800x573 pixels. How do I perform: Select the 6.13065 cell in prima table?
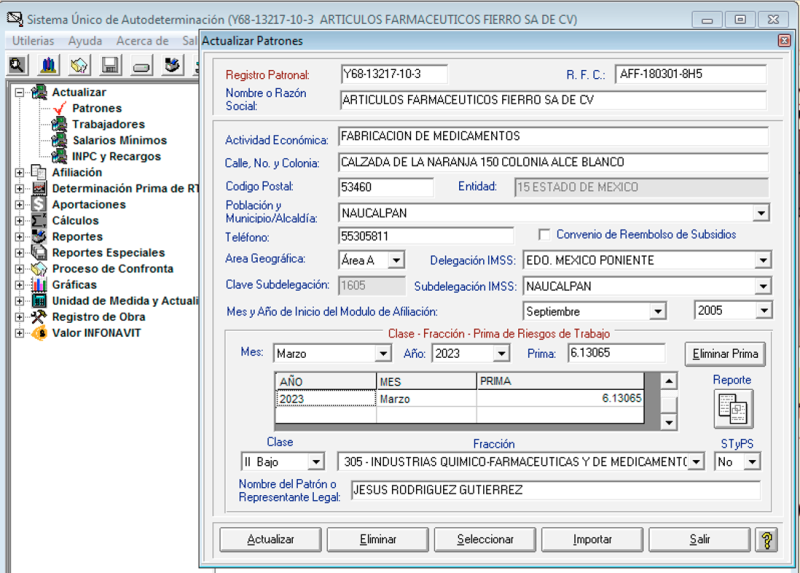[x=560, y=398]
